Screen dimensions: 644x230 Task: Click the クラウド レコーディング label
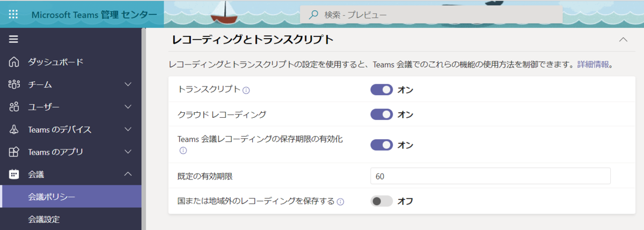(x=222, y=114)
